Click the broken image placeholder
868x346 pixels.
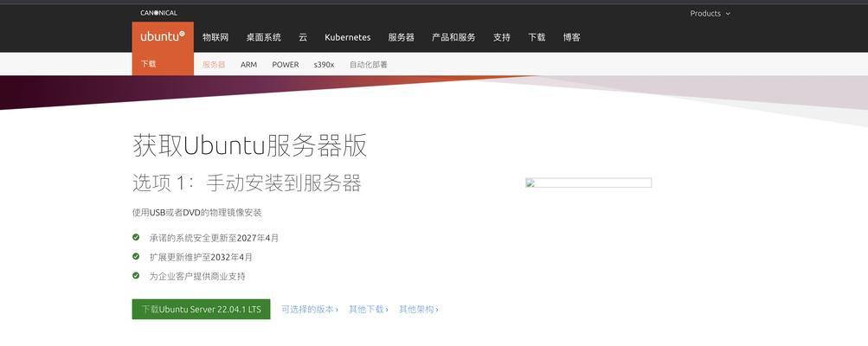pyautogui.click(x=588, y=183)
